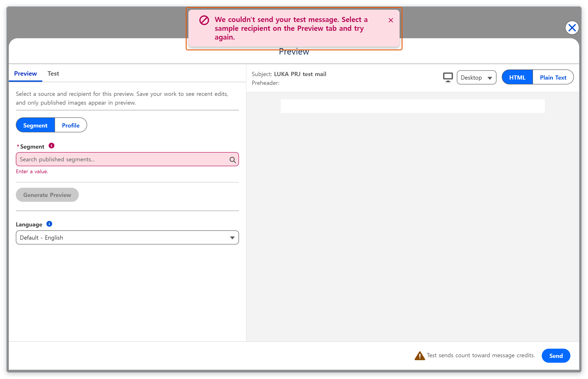Image resolution: width=588 pixels, height=379 pixels.
Task: Click the error message text in the alert
Action: (291, 28)
